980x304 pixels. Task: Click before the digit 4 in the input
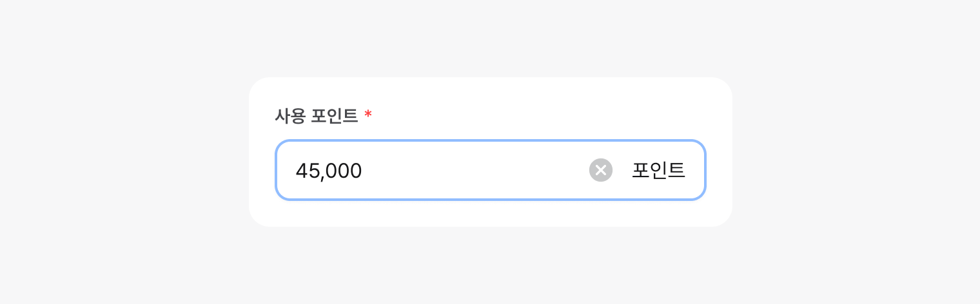pos(296,171)
